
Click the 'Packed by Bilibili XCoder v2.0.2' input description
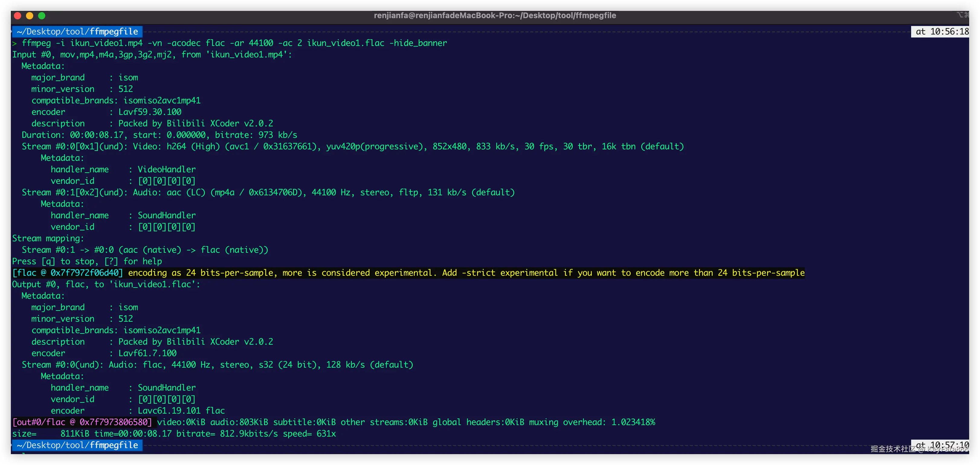point(195,123)
